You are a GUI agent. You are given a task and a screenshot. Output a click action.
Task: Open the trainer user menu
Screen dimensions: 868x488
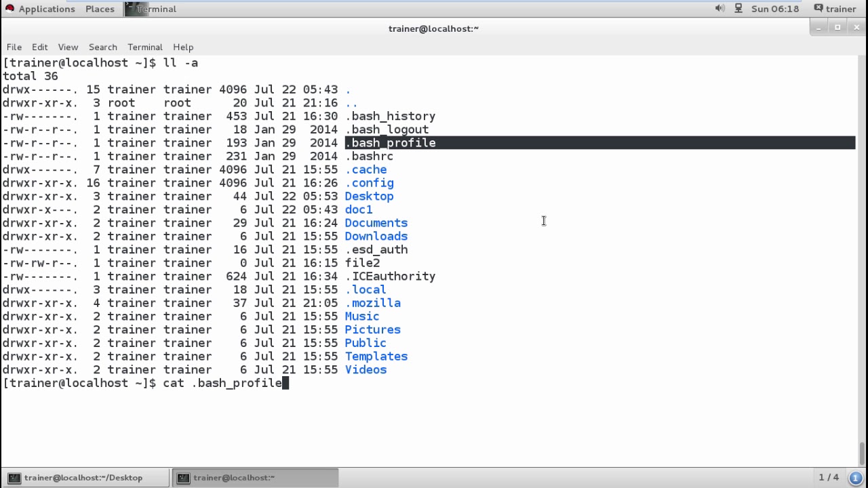point(835,9)
